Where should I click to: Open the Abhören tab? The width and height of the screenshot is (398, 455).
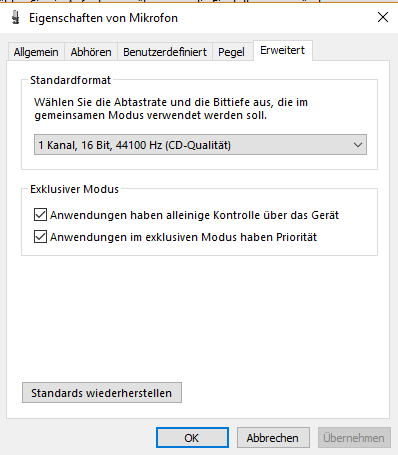click(x=91, y=52)
